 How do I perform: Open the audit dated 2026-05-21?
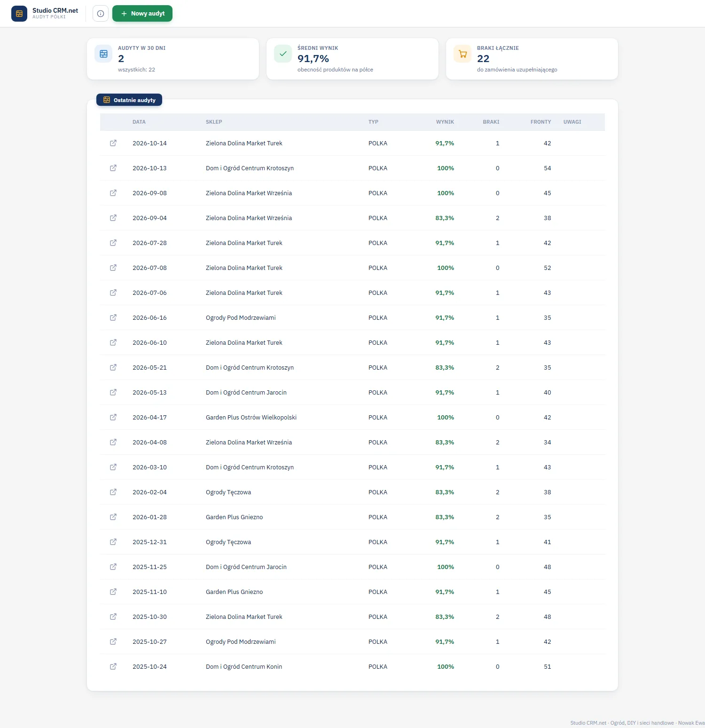coord(113,367)
